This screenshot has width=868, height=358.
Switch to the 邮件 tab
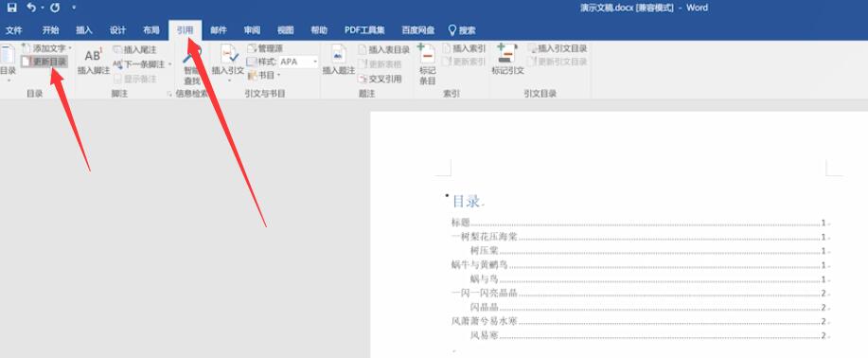[219, 30]
